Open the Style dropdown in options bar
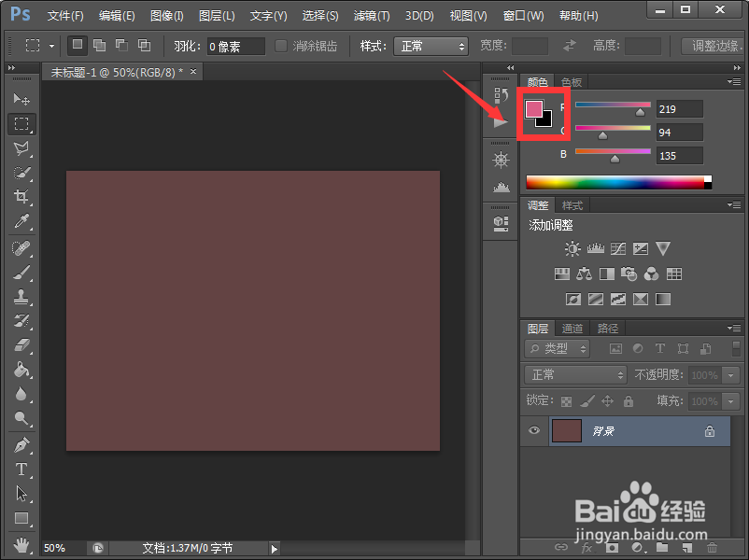 point(431,45)
